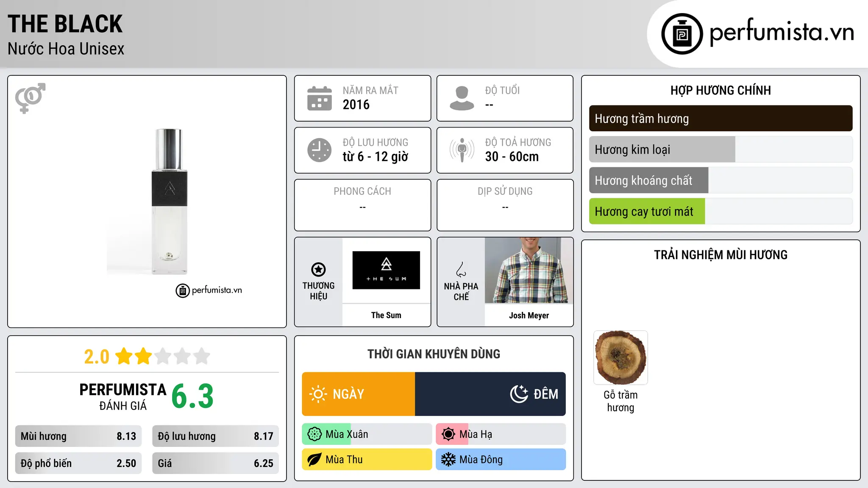Image resolution: width=868 pixels, height=488 pixels.
Task: Click the Độ phổ biến 2.50 score row
Action: (x=78, y=463)
